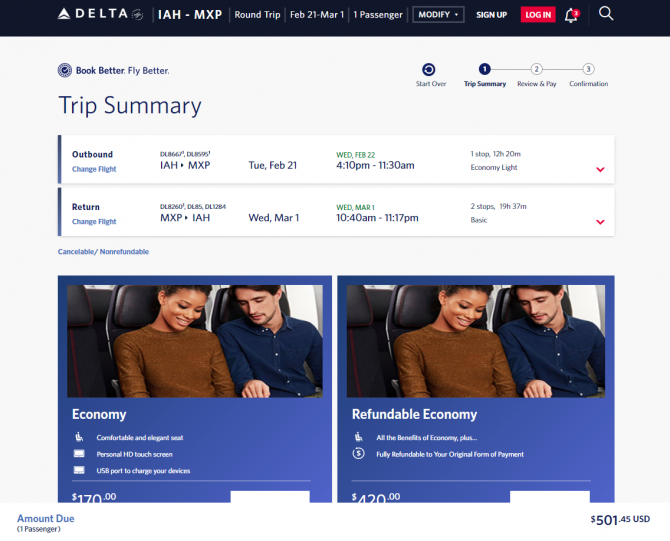Click Change Flight under Outbound
This screenshot has width=670, height=541.
(x=94, y=169)
